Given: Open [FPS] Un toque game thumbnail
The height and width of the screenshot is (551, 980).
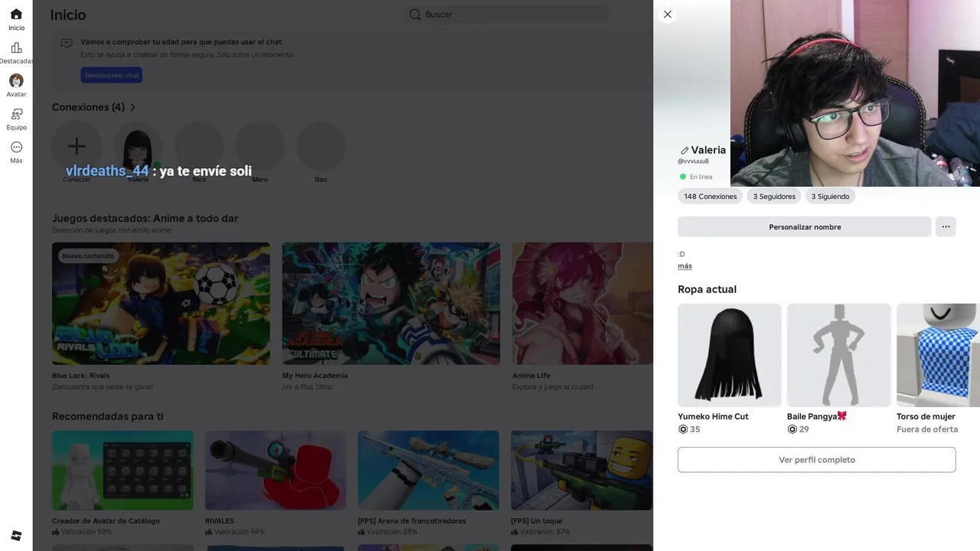Looking at the screenshot, I should click(x=582, y=470).
